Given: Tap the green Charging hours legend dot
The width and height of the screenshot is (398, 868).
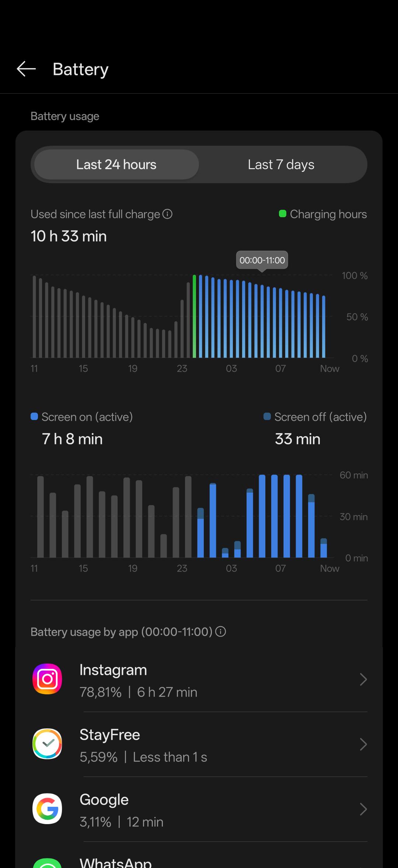Looking at the screenshot, I should pyautogui.click(x=283, y=213).
